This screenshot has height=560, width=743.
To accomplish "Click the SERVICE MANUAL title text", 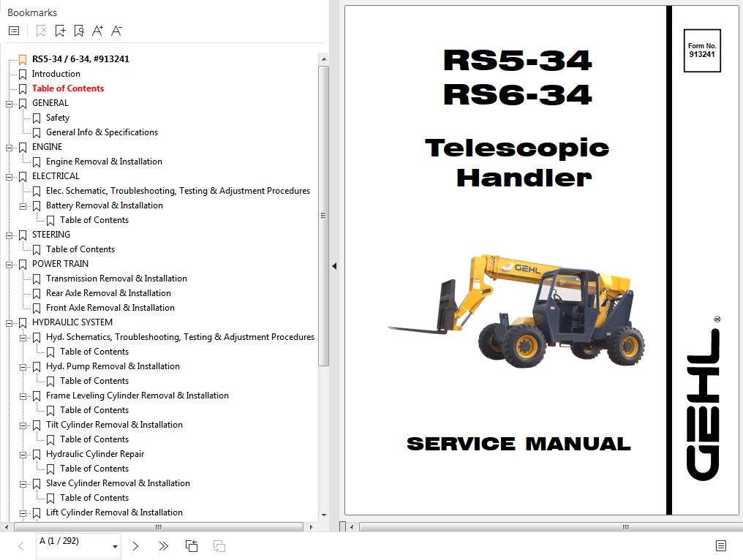I will click(x=518, y=444).
